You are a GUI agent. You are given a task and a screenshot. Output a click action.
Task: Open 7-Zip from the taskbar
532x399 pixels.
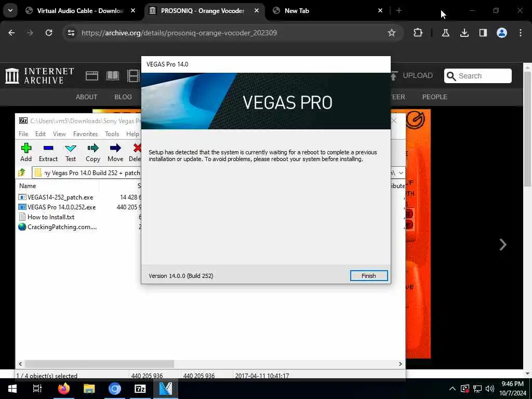140,389
